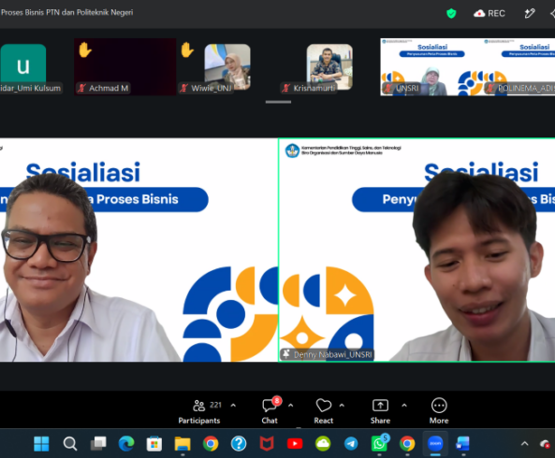This screenshot has width=555, height=458.
Task: Open WhatsApp from the taskbar
Action: [x=379, y=443]
